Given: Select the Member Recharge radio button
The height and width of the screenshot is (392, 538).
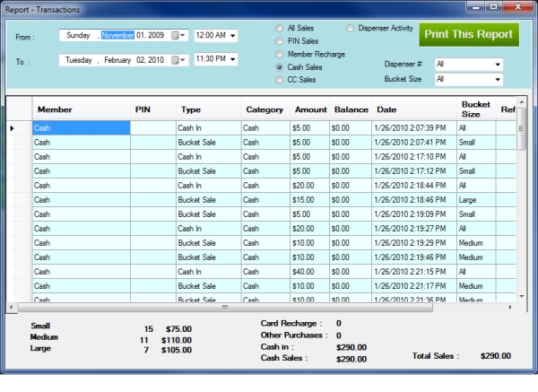Looking at the screenshot, I should coord(280,54).
